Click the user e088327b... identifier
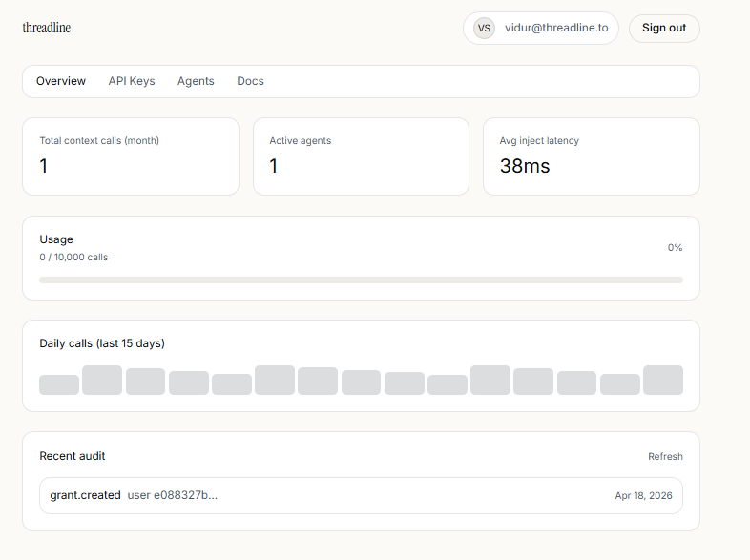 (173, 495)
